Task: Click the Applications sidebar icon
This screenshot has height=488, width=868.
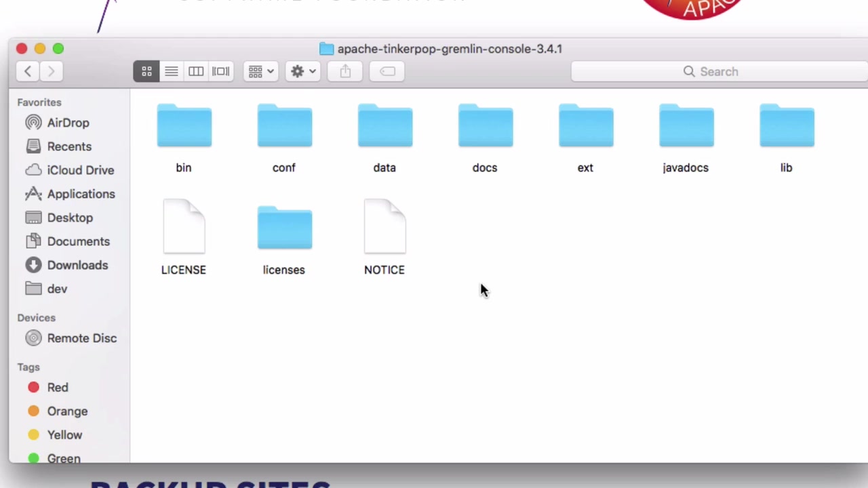Action: coord(33,194)
